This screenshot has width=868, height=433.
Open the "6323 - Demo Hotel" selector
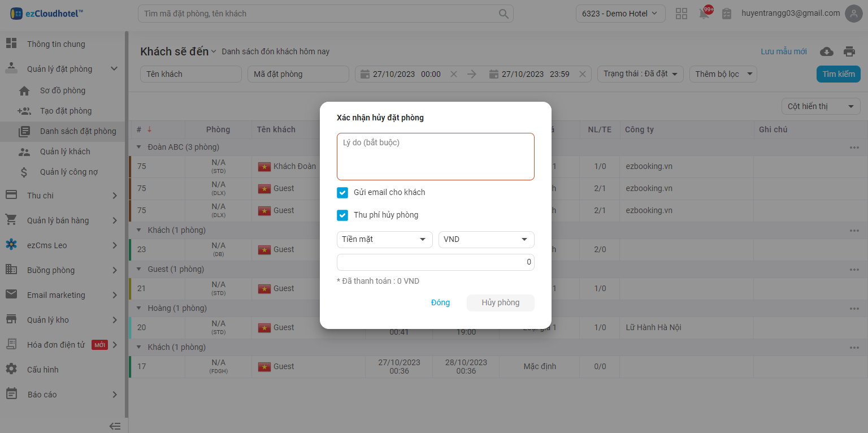click(620, 14)
